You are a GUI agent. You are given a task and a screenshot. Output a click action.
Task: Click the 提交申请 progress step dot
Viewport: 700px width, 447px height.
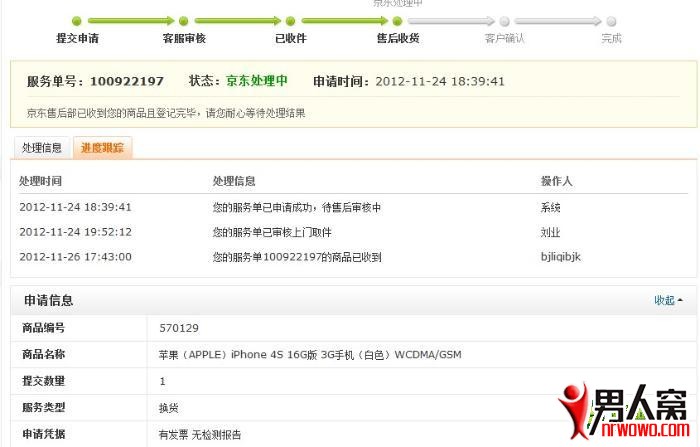(77, 21)
